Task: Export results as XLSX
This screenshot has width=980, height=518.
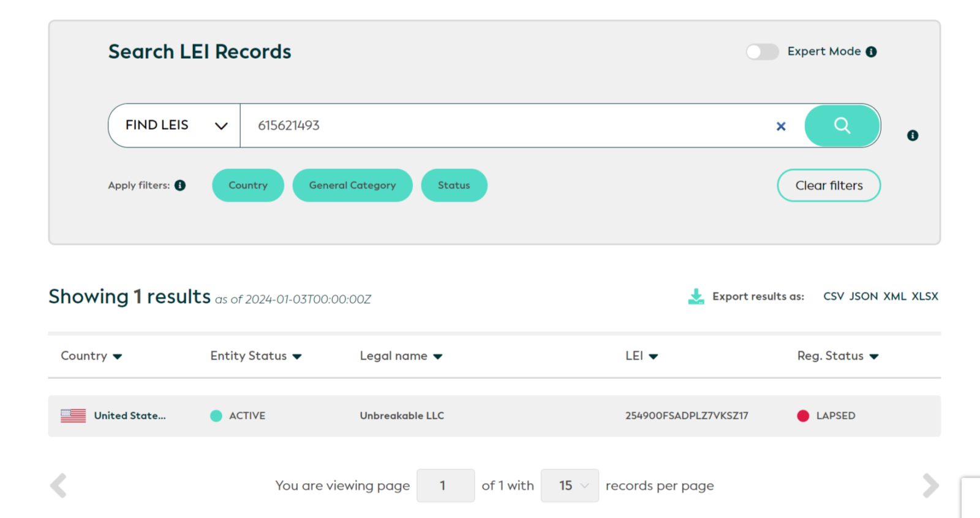Action: (x=925, y=296)
